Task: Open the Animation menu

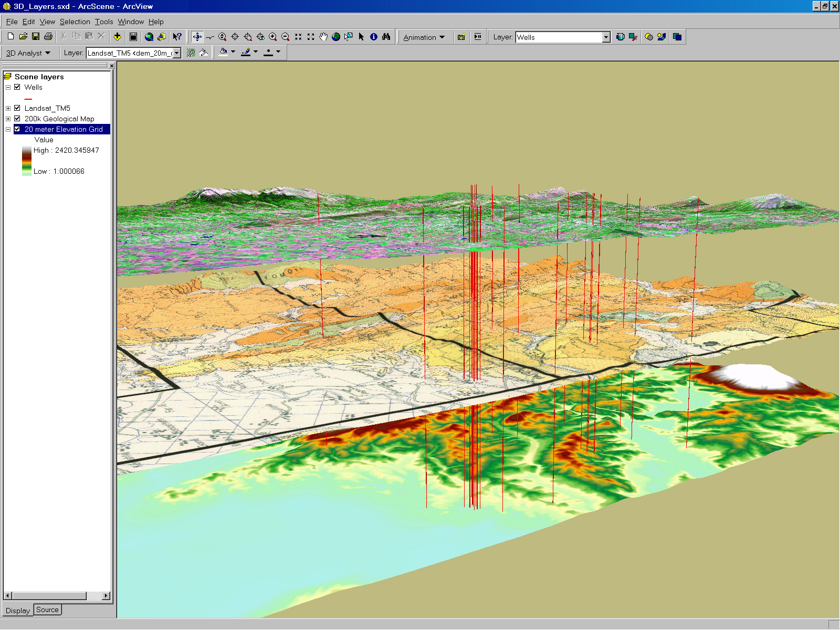Action: click(x=423, y=37)
